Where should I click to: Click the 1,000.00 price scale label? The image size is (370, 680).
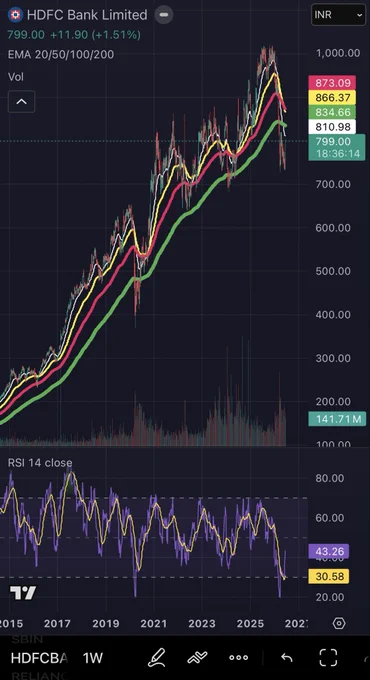pos(338,53)
